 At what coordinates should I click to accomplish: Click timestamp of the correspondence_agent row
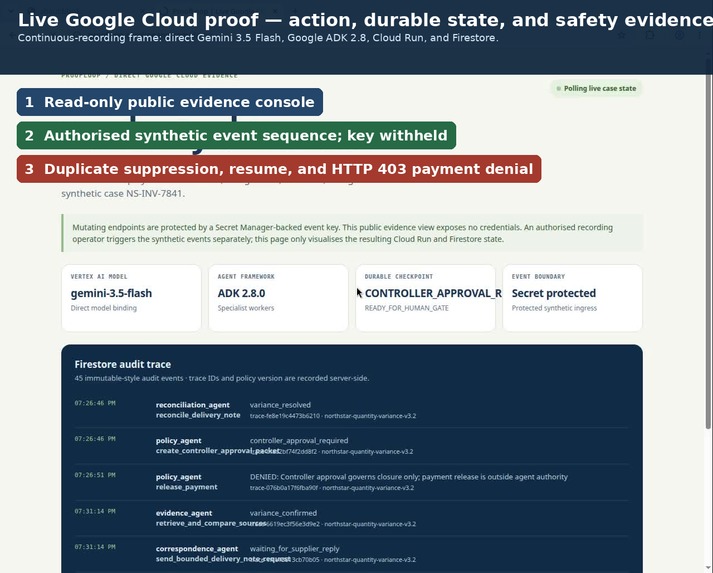(x=95, y=547)
